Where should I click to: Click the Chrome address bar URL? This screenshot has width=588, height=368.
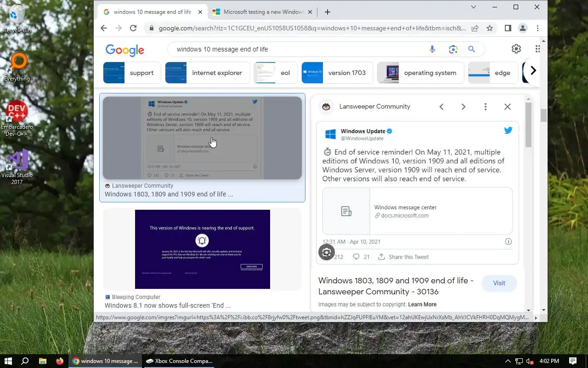point(312,28)
